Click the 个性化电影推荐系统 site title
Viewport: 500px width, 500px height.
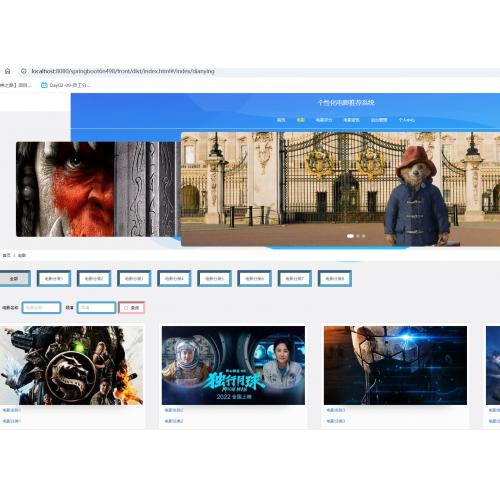pyautogui.click(x=346, y=102)
